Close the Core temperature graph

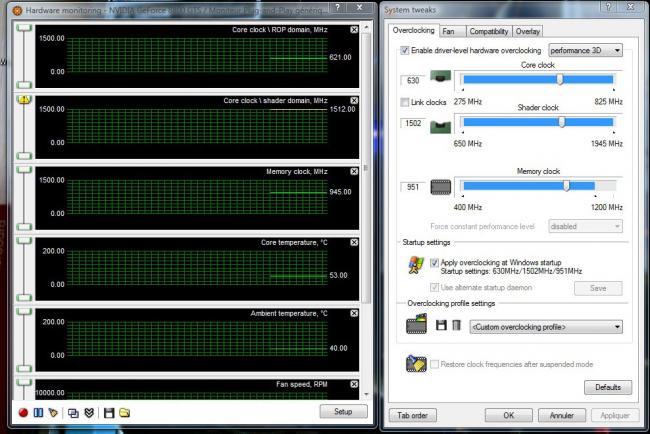(354, 242)
